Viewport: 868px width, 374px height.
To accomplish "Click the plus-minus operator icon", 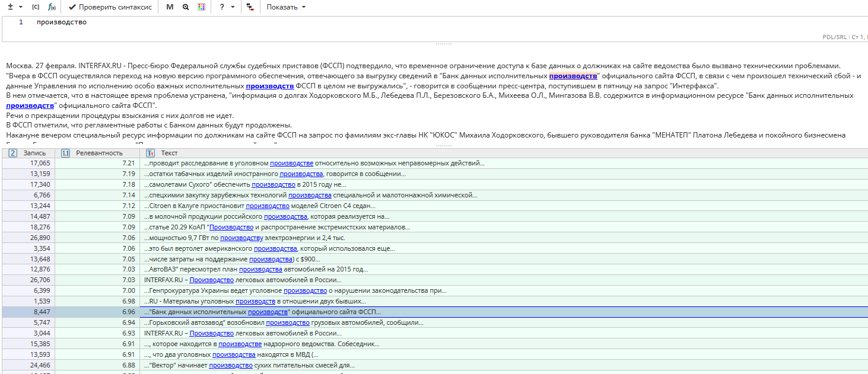I will 10,7.
